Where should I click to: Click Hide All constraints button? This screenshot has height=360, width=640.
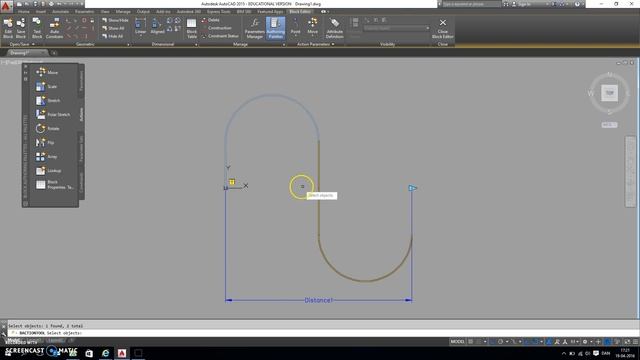(x=113, y=36)
